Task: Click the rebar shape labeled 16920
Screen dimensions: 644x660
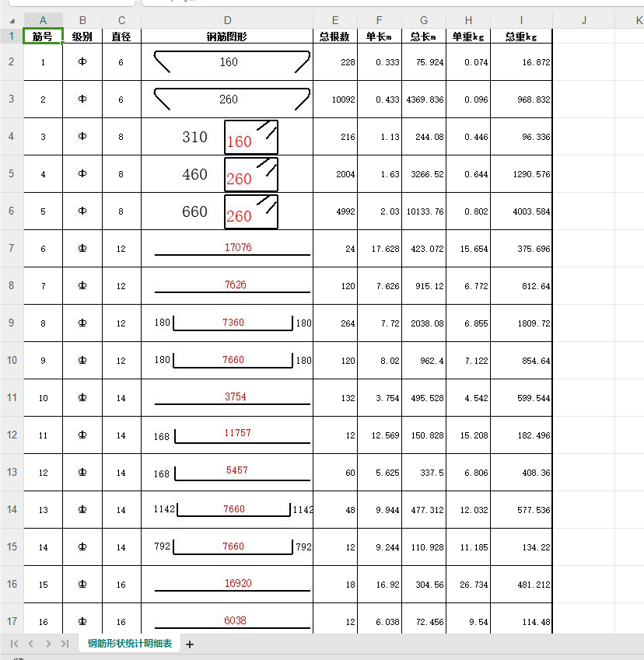Action: (232, 585)
